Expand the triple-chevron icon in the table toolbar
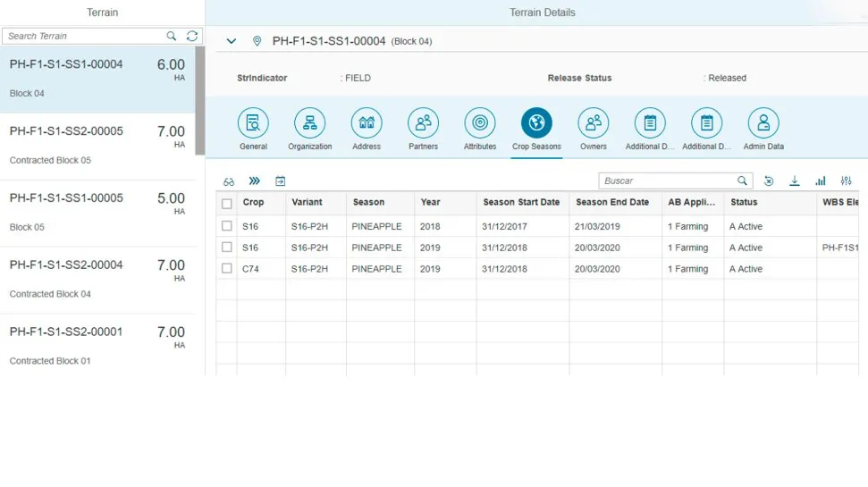 [x=254, y=181]
